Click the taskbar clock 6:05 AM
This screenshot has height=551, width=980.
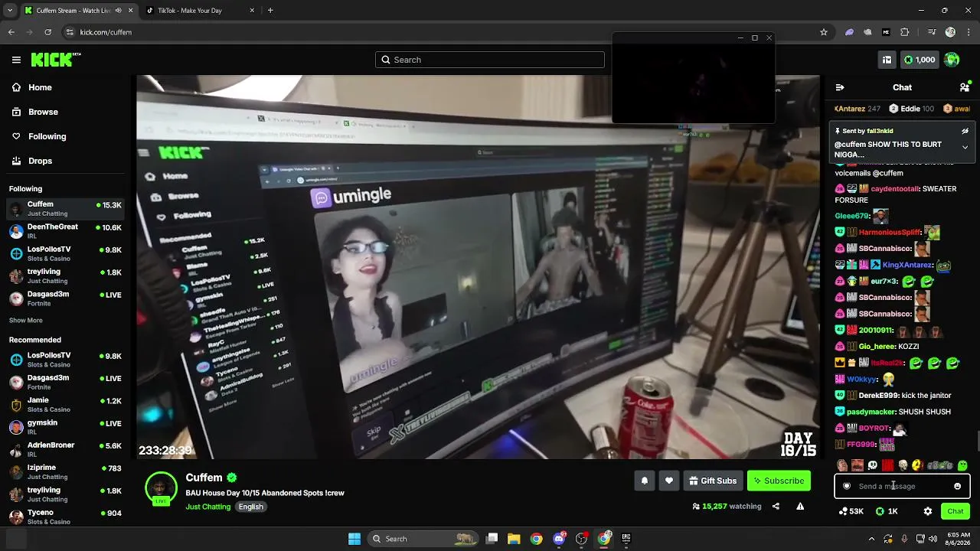[x=958, y=539]
